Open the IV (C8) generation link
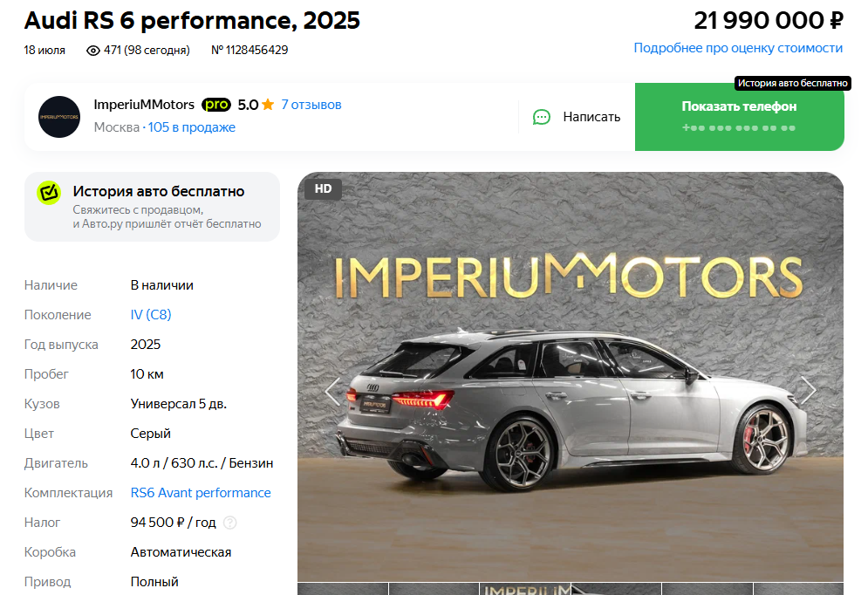Image resolution: width=868 pixels, height=595 pixels. [151, 314]
